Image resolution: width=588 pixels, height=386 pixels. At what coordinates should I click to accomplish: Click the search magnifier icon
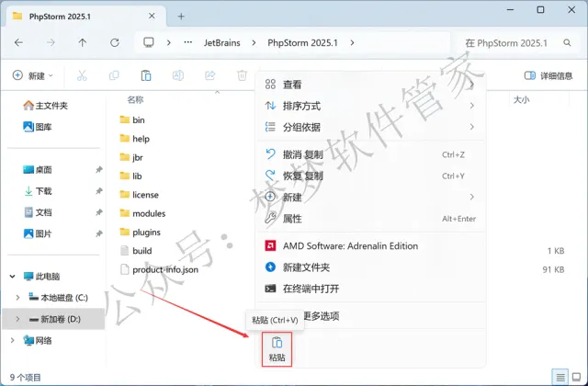click(x=567, y=43)
